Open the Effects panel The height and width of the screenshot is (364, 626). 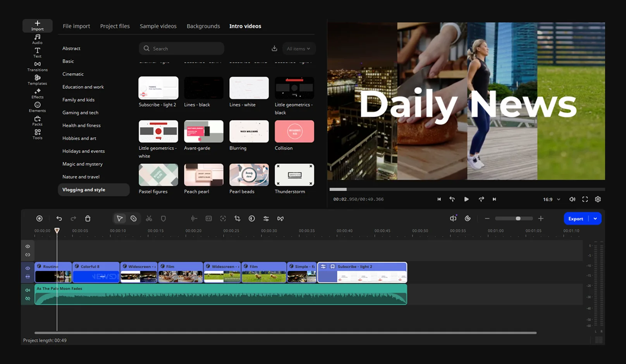(x=37, y=93)
